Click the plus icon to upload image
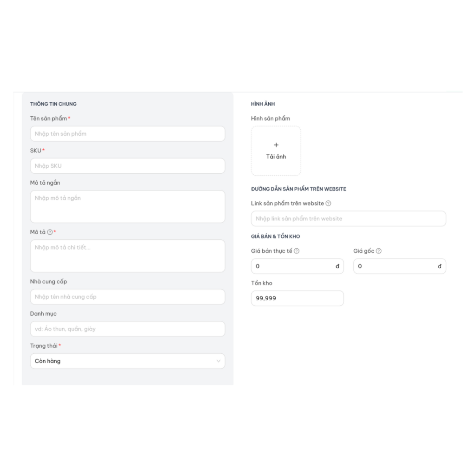Viewport: 476px width, 476px height. pyautogui.click(x=276, y=145)
